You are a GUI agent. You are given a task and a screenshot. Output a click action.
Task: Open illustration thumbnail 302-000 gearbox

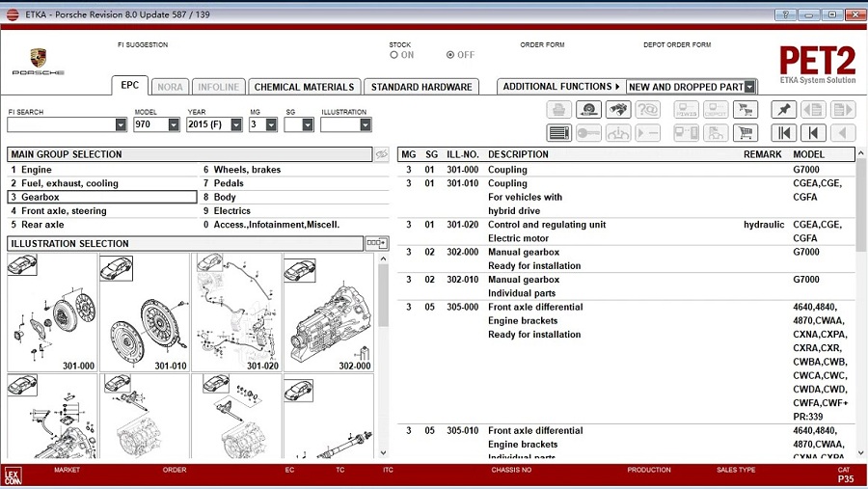[x=329, y=312]
